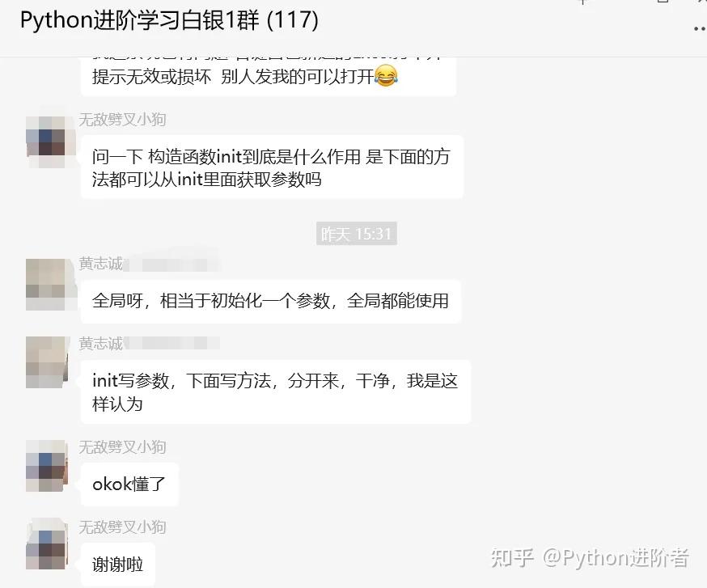Click the timestamp 昨天 15:31
The image size is (707, 588).
[x=356, y=234]
